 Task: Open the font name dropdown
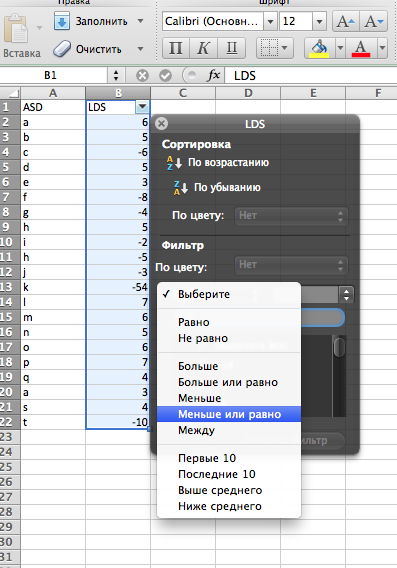(x=270, y=21)
